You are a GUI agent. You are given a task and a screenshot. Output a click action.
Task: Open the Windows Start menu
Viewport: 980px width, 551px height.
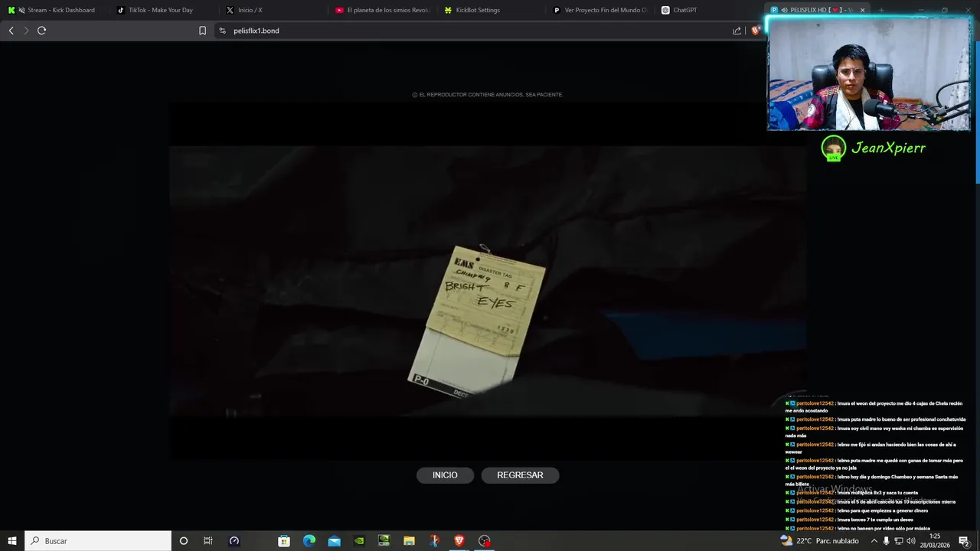pos(12,541)
